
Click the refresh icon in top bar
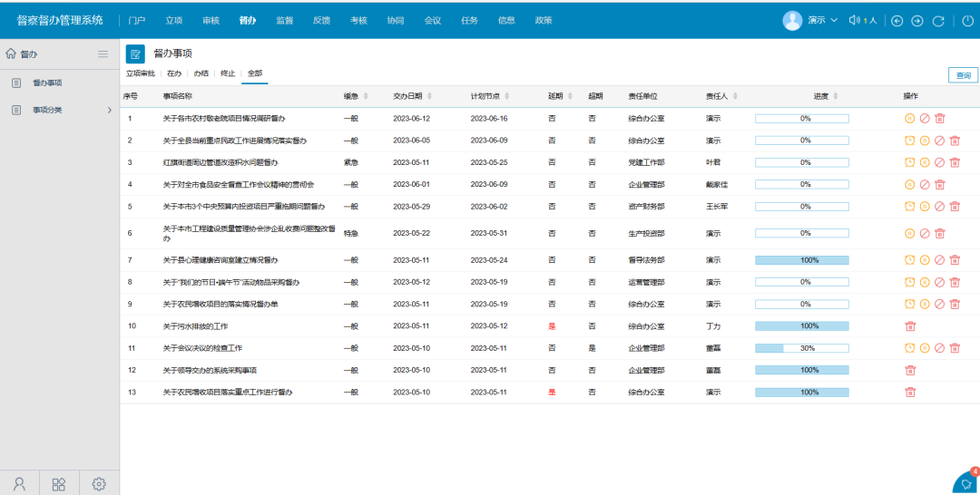(938, 21)
